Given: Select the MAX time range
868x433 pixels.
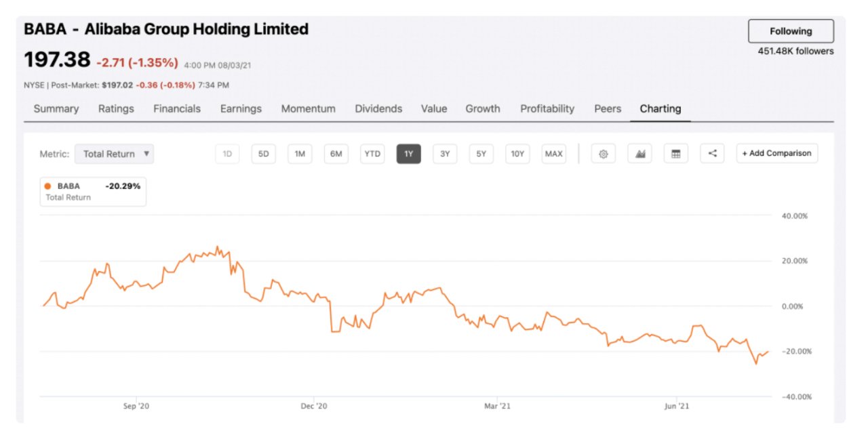Looking at the screenshot, I should click(x=554, y=154).
